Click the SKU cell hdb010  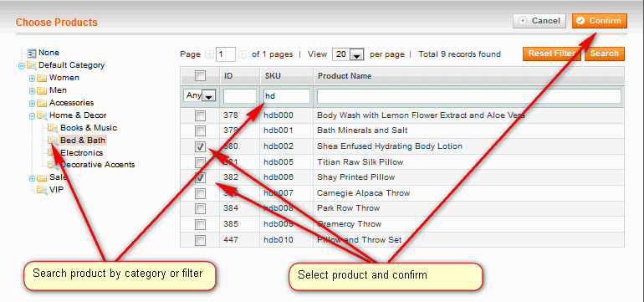(x=279, y=239)
